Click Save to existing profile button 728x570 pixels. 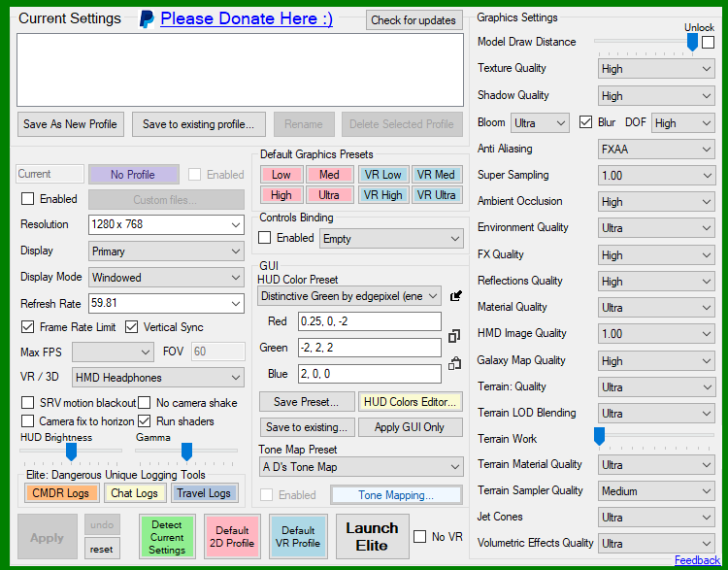[199, 124]
